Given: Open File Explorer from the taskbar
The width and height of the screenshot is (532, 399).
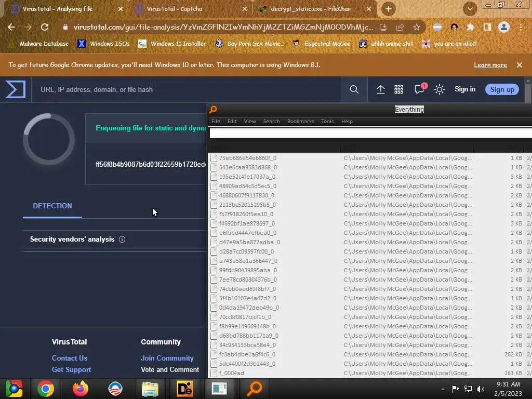Looking at the screenshot, I should pos(150,389).
